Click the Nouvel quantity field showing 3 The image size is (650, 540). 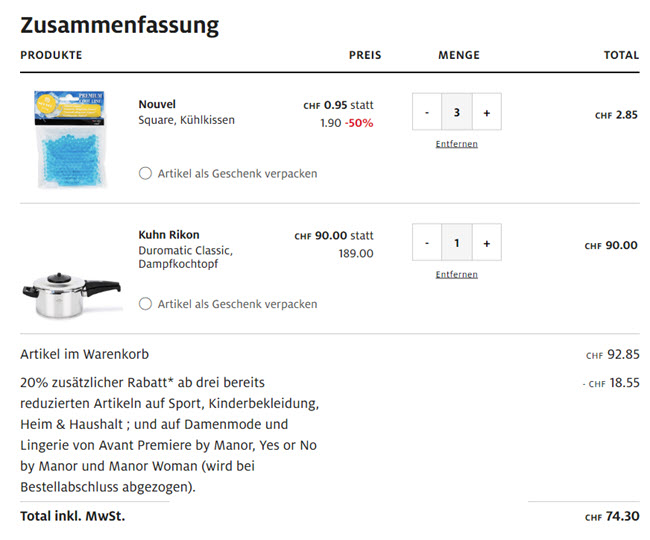point(457,113)
